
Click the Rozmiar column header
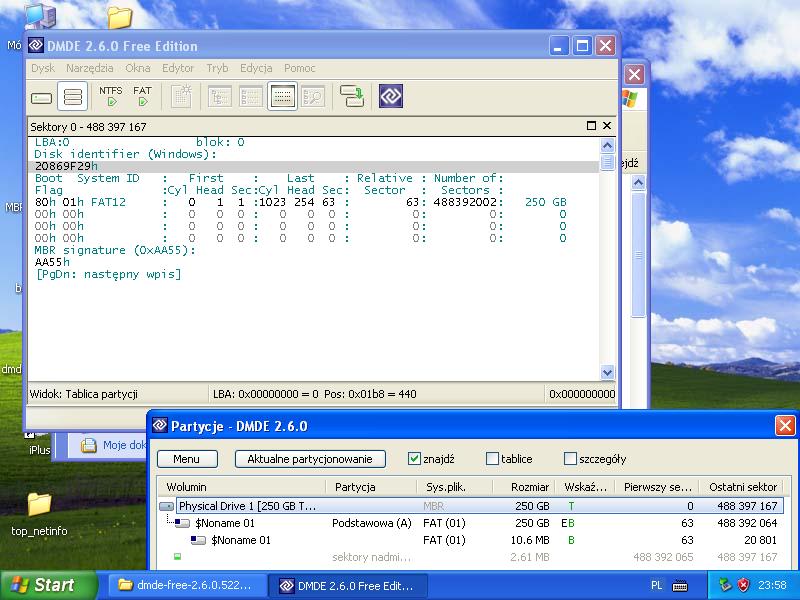523,487
